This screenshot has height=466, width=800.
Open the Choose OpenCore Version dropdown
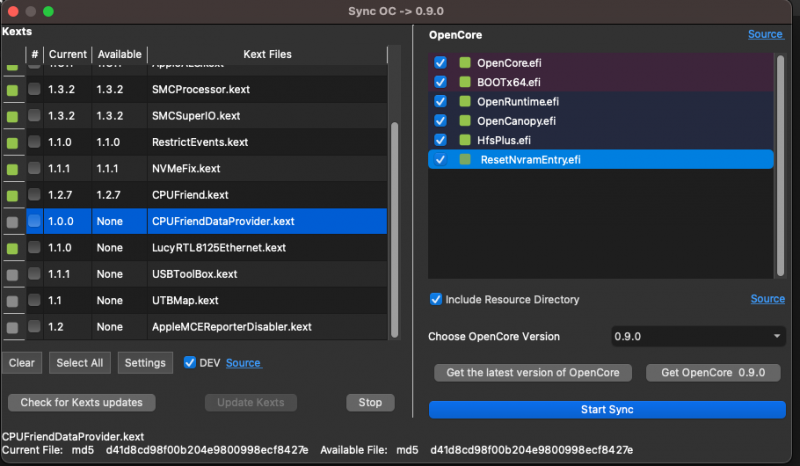click(x=698, y=337)
